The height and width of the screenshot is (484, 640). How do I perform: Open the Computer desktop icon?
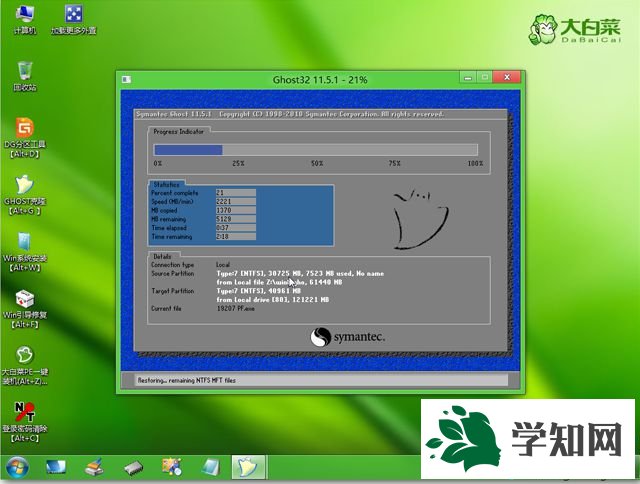(24, 18)
